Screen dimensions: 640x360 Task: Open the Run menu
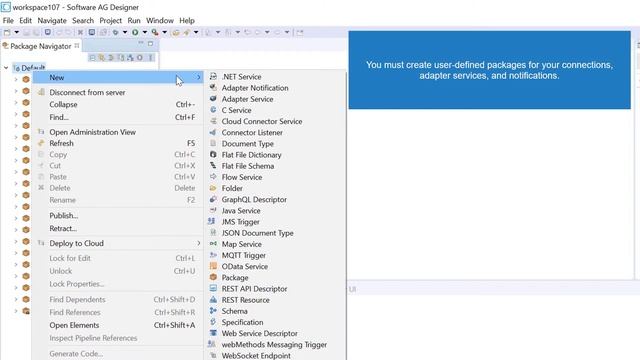pyautogui.click(x=134, y=20)
